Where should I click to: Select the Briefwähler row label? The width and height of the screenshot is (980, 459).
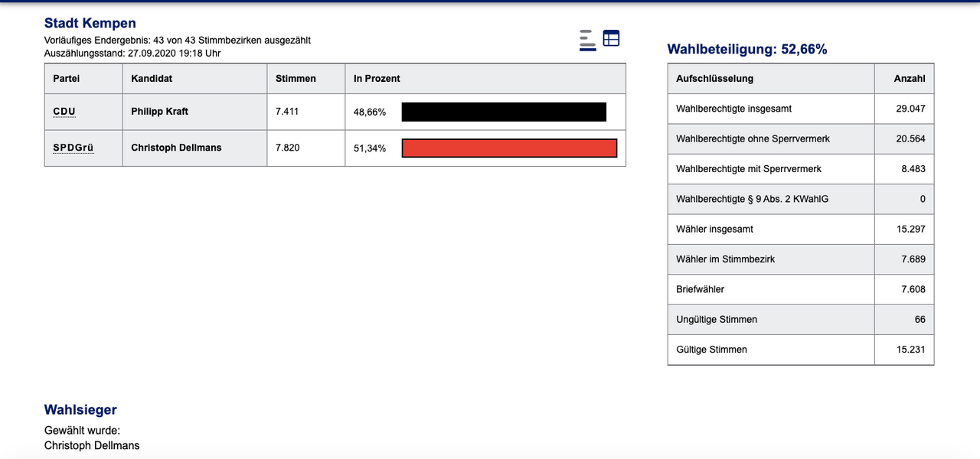[x=701, y=289]
